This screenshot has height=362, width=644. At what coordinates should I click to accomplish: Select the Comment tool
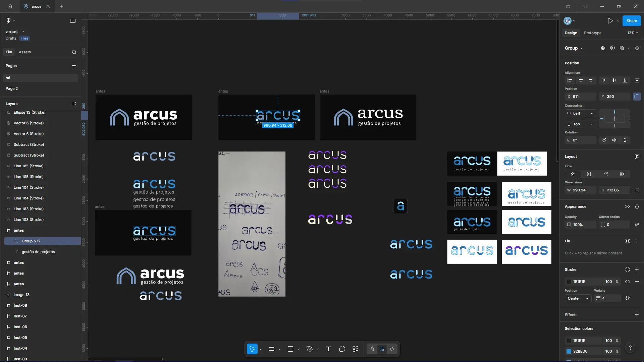tap(342, 349)
